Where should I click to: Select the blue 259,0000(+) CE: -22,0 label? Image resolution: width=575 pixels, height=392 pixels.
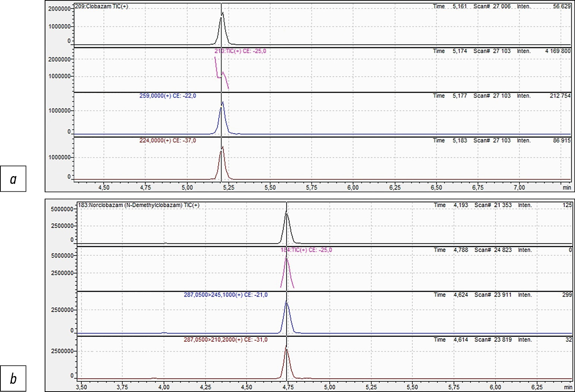[x=167, y=96]
